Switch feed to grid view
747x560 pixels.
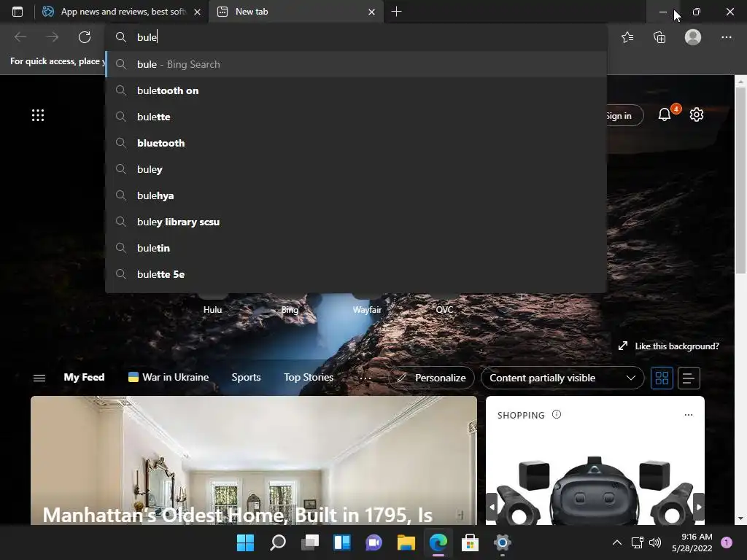tap(662, 378)
